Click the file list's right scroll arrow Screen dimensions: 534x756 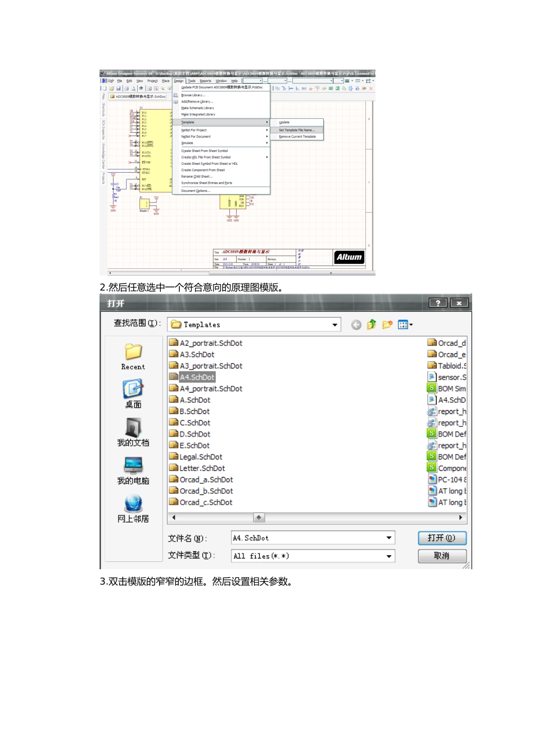click(x=460, y=517)
